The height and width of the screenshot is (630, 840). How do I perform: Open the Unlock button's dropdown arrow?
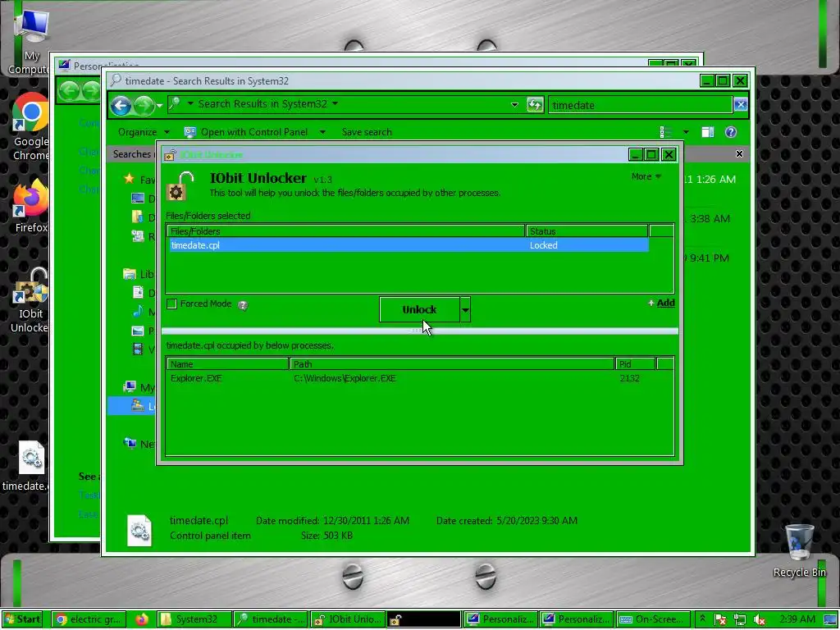[465, 309]
